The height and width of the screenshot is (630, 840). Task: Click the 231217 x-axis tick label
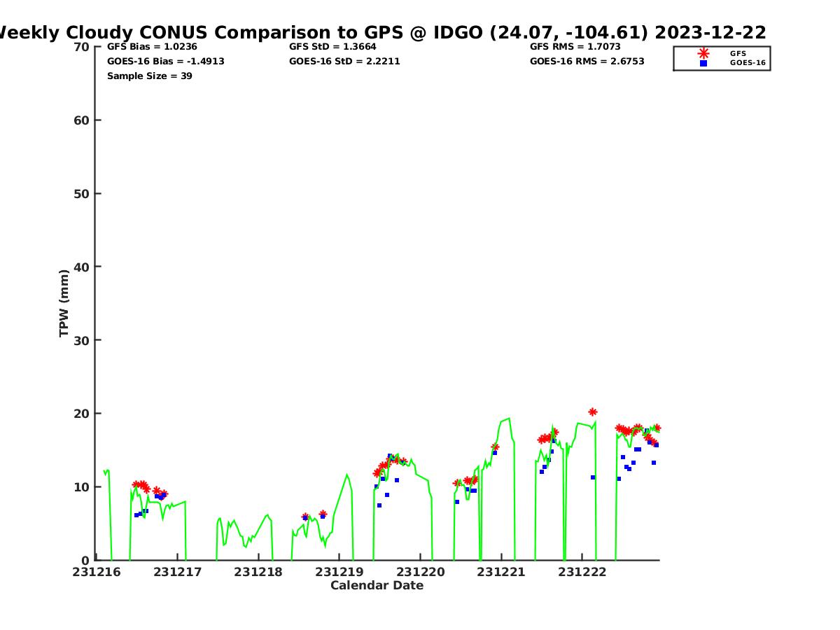[178, 572]
